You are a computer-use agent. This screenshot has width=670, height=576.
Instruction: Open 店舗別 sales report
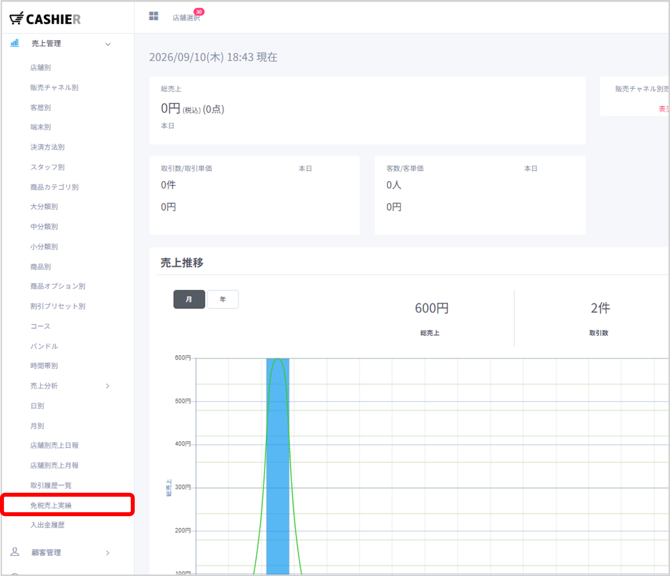[41, 68]
